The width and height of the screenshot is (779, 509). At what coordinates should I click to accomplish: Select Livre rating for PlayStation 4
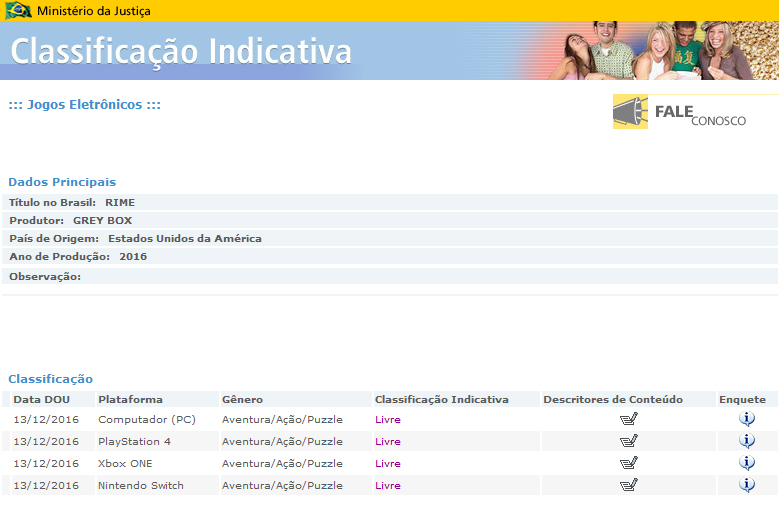pos(388,441)
